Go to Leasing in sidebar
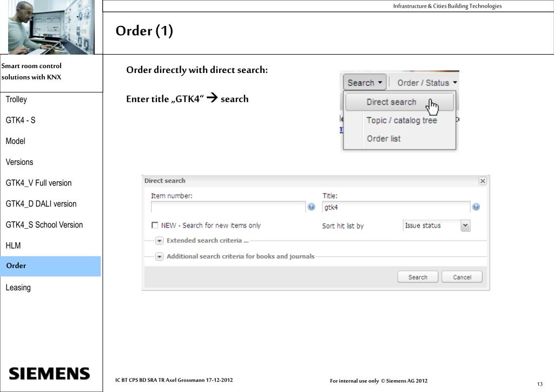The height and width of the screenshot is (392, 554). [x=18, y=288]
